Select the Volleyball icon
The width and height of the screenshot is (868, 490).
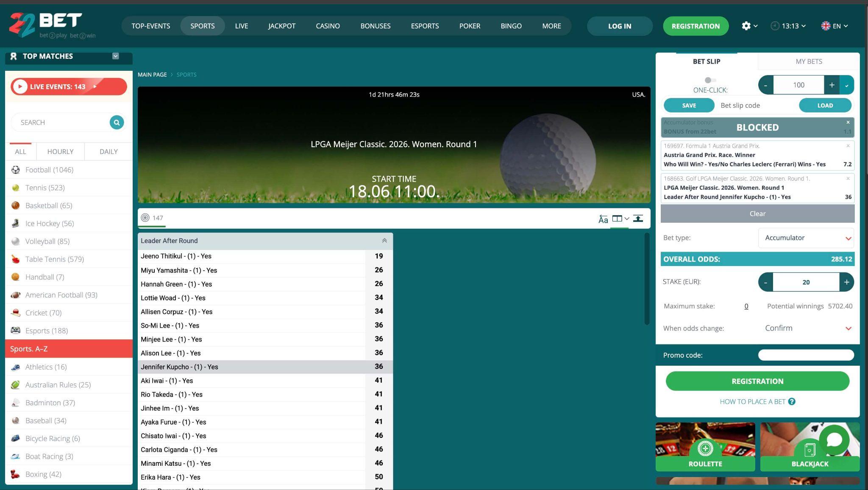tap(16, 241)
